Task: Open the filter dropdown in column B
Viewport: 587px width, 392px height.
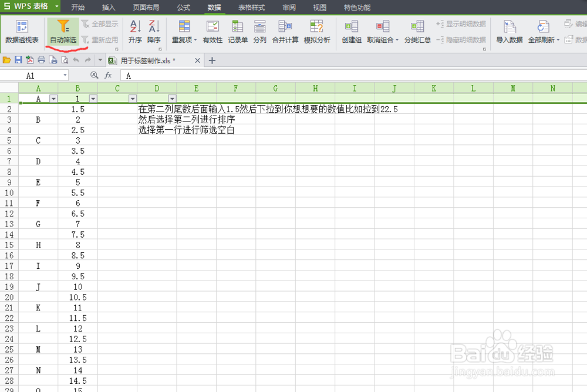Action: [93, 99]
